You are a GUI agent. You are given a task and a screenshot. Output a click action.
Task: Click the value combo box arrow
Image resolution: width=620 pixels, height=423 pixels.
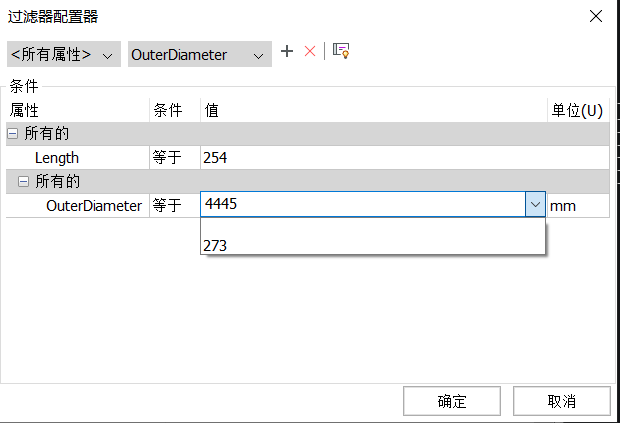(535, 204)
